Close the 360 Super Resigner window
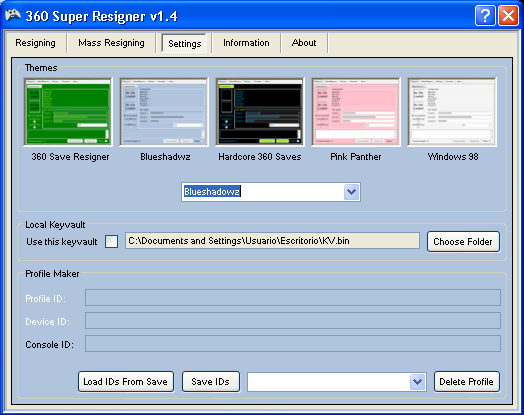 (508, 15)
